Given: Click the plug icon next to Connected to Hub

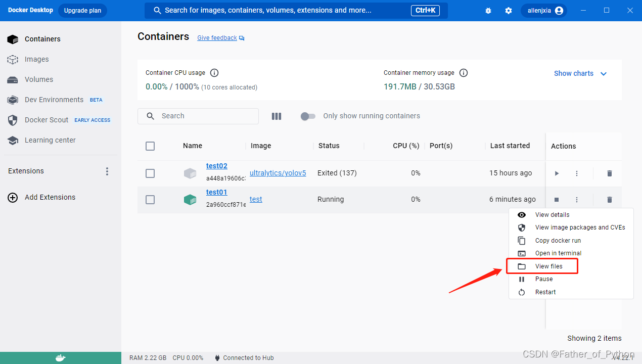Looking at the screenshot, I should tap(217, 358).
